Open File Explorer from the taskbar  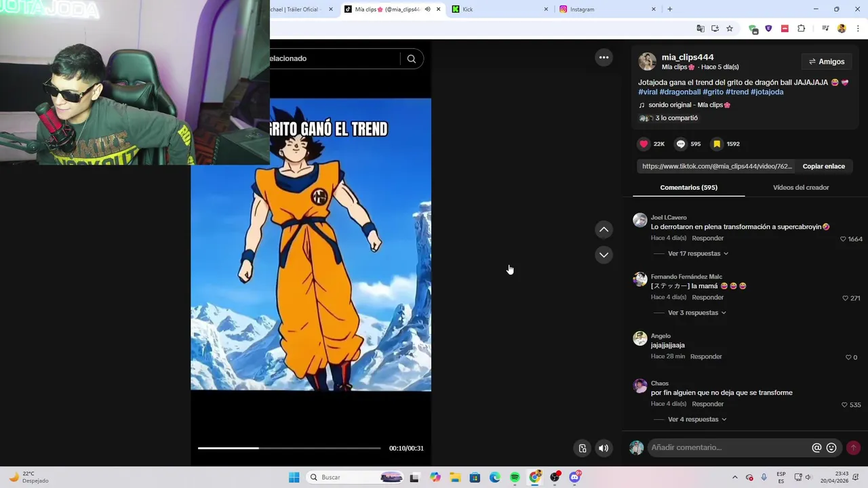click(x=455, y=477)
